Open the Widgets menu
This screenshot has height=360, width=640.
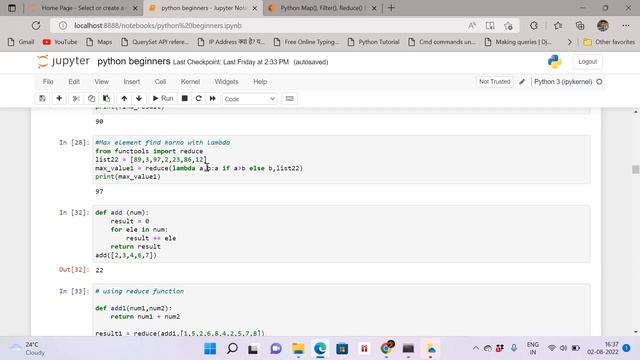click(x=227, y=82)
